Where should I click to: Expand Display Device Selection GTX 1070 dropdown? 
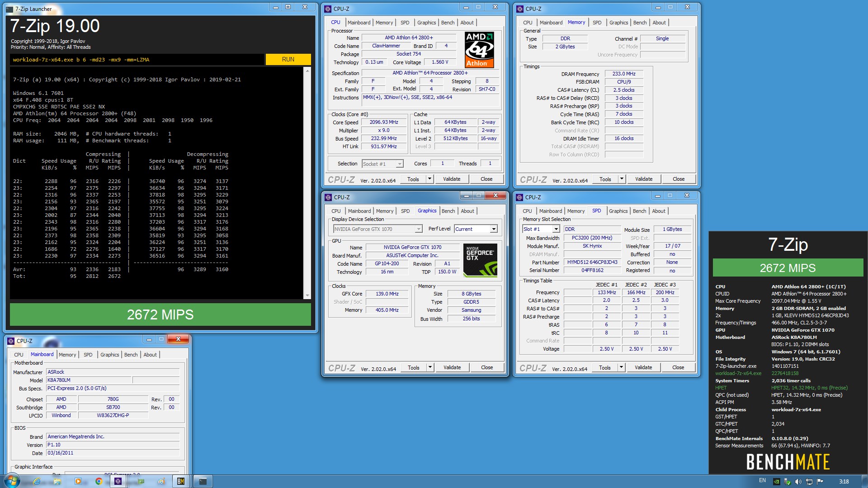click(419, 229)
